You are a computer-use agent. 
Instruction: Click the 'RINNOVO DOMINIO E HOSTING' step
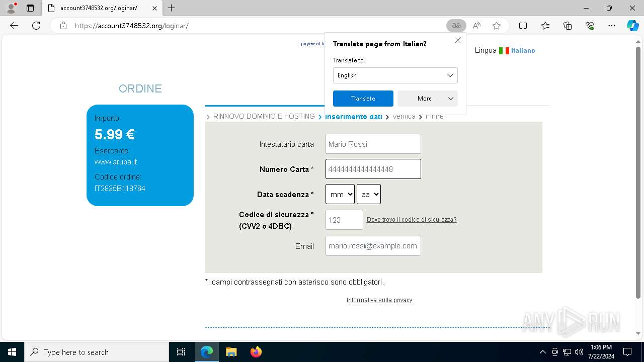[264, 116]
